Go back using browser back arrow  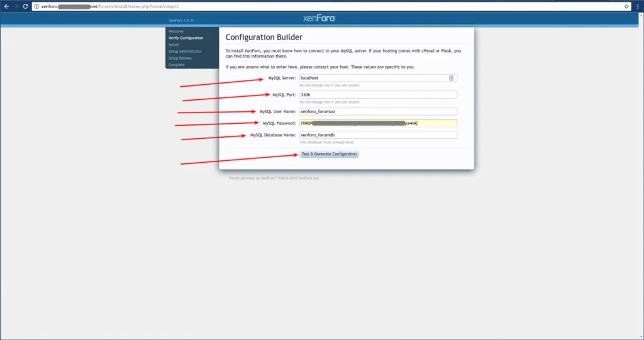(x=6, y=6)
